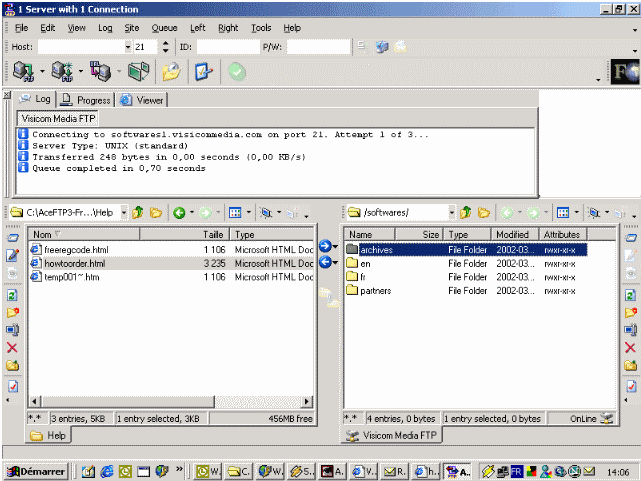The height and width of the screenshot is (481, 641).
Task: Click the green back arrow in local pane
Action: [x=179, y=212]
